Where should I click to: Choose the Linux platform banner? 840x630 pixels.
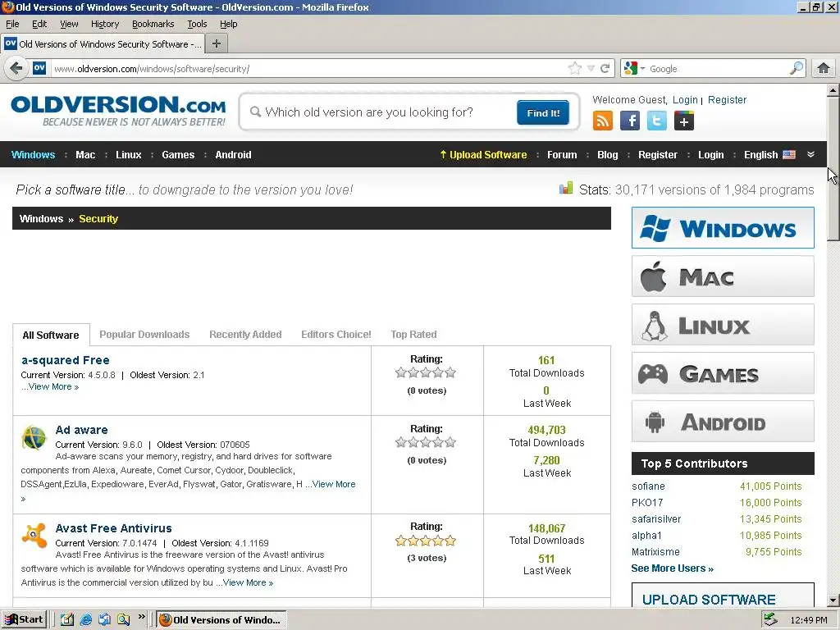coord(723,325)
